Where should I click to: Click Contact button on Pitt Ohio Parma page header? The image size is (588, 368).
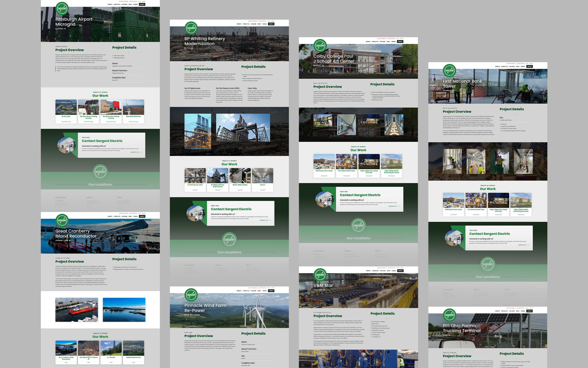tap(529, 311)
